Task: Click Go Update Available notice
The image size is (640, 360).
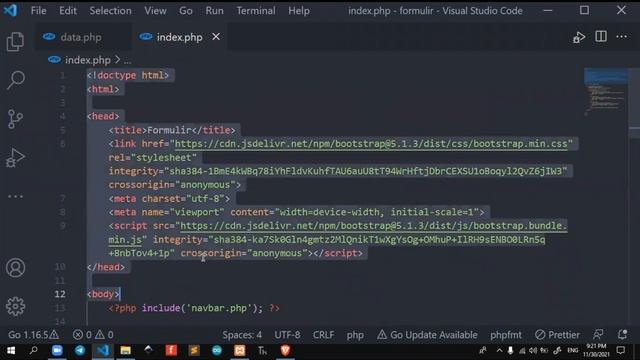Action: tap(427, 335)
